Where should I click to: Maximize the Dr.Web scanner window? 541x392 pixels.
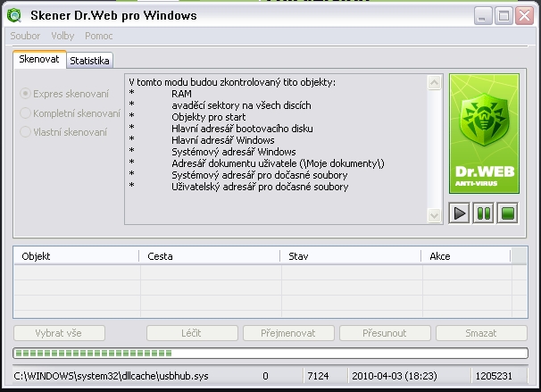(x=504, y=16)
